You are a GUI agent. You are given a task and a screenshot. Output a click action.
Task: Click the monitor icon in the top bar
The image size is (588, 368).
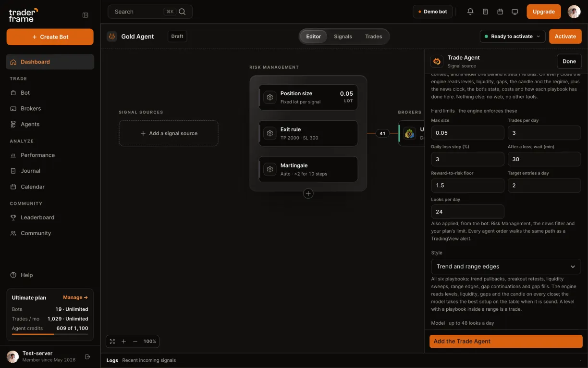click(x=515, y=12)
